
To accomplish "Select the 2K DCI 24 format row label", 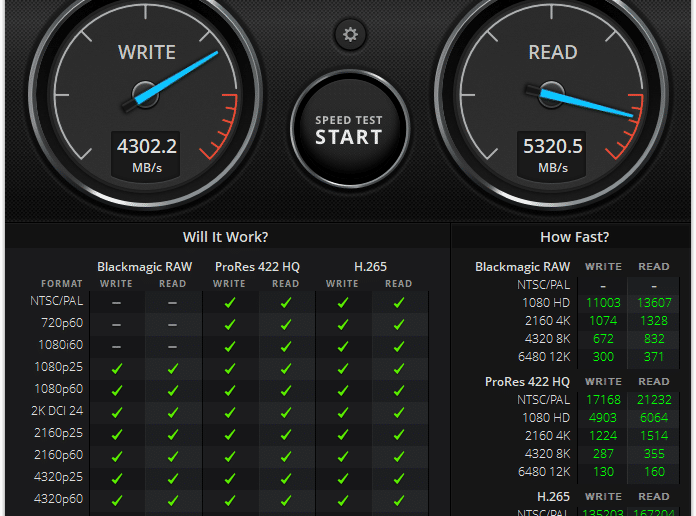I will (x=57, y=411).
